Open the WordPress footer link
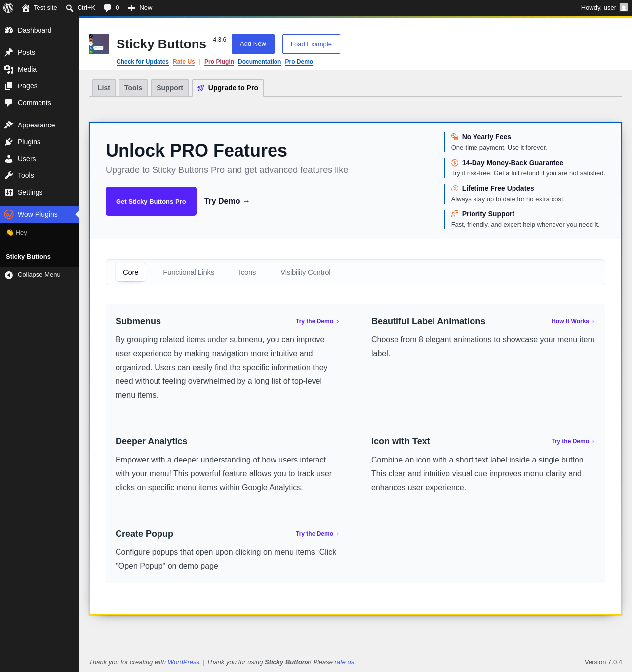This screenshot has width=632, height=672. point(184,662)
